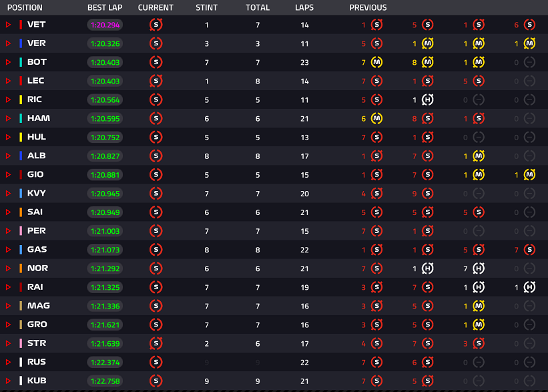Click BOT's first previous medium tyre icon
548x392 pixels.
[x=376, y=62]
